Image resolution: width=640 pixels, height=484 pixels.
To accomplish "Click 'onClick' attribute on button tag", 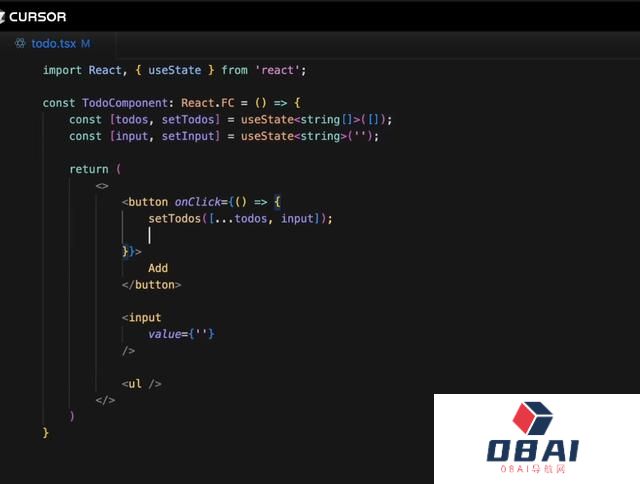I will (x=198, y=202).
